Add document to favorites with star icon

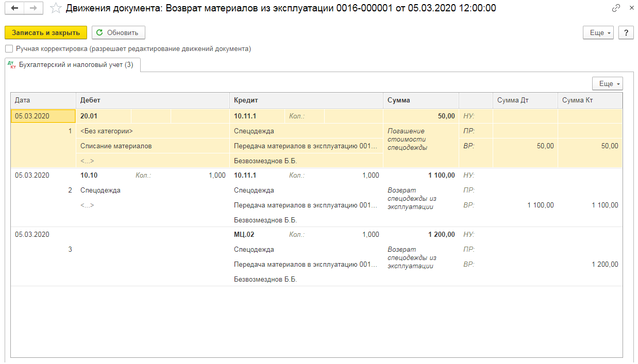coord(56,8)
